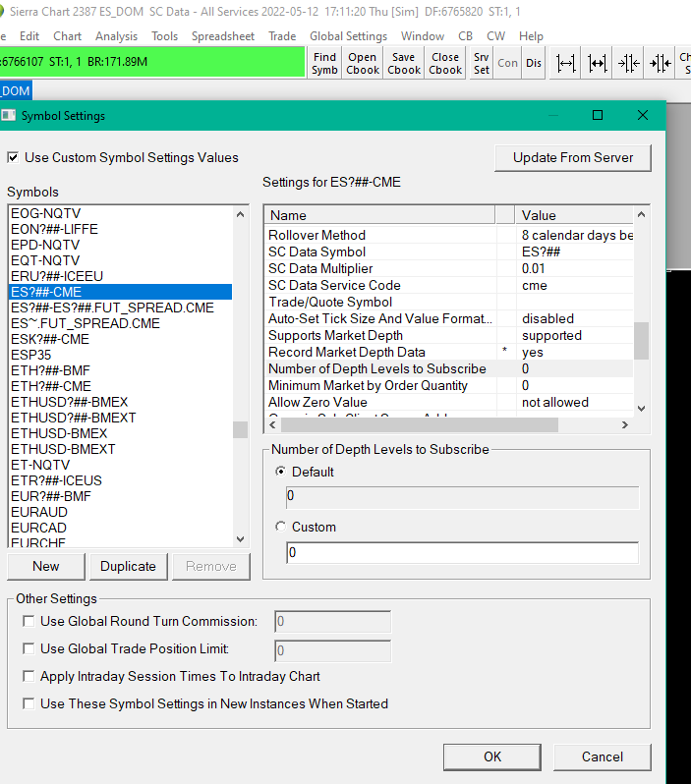Enable Use Global Round Turn Commission
This screenshot has width=691, height=784.
point(29,621)
